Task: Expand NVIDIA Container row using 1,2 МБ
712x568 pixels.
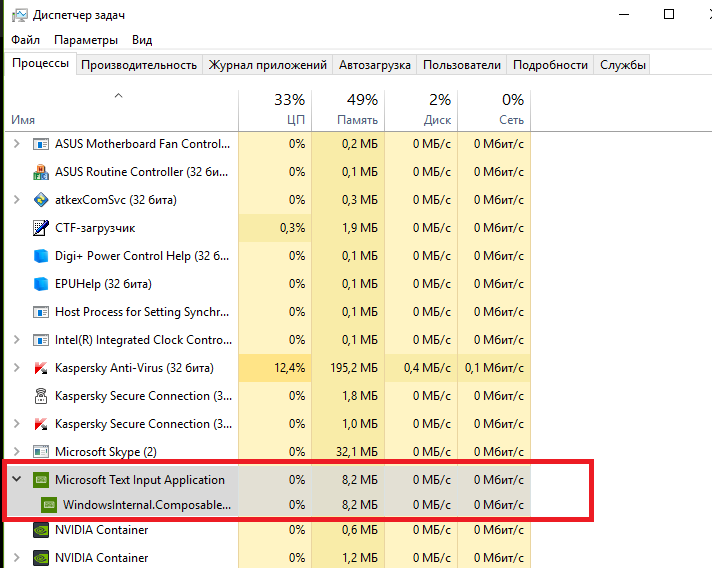Action: (x=17, y=558)
